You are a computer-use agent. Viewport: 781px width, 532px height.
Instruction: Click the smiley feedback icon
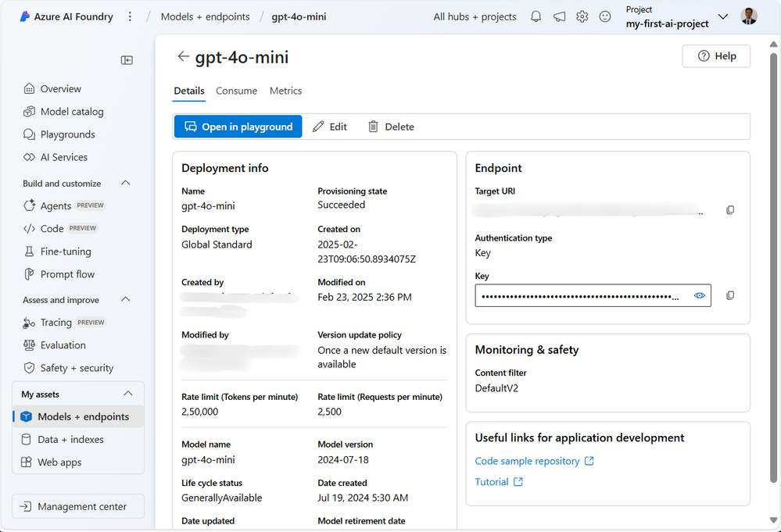pos(604,16)
